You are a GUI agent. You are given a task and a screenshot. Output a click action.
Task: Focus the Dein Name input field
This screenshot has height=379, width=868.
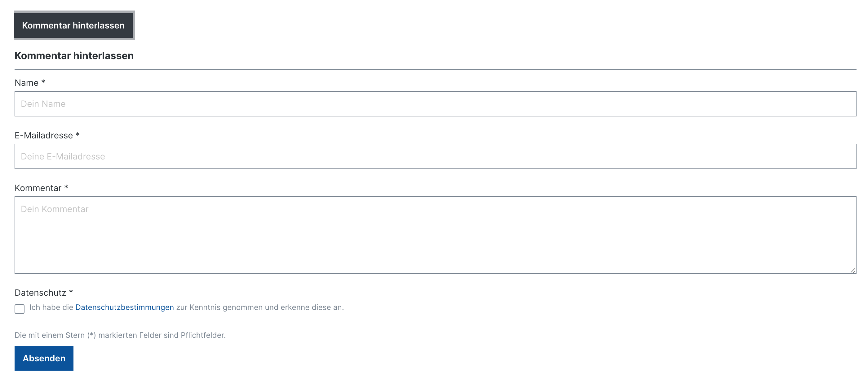[435, 104]
